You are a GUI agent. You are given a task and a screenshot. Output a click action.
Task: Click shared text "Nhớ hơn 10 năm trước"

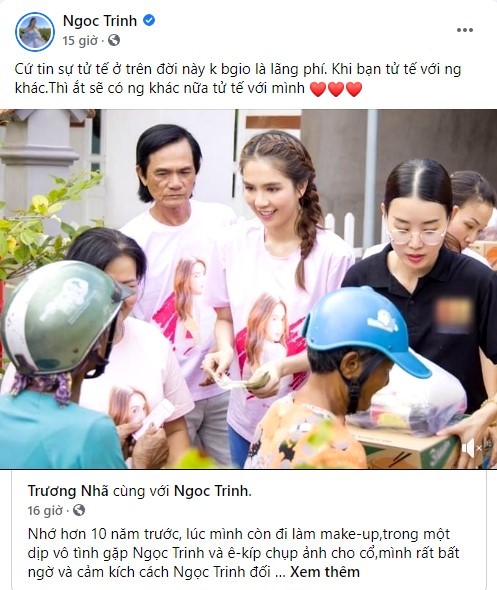coord(102,534)
